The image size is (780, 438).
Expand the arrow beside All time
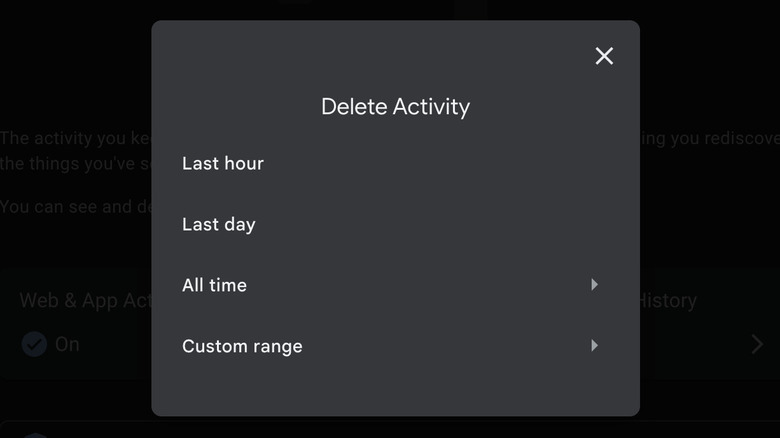[594, 285]
